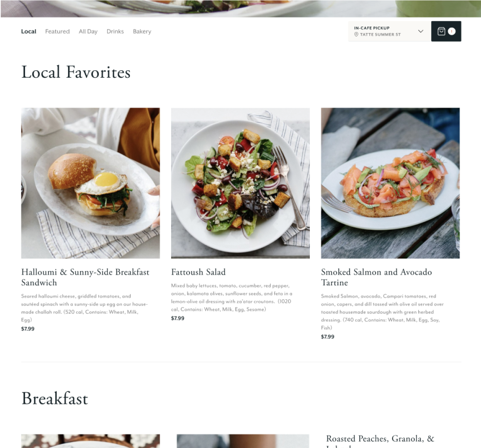The image size is (481, 448).
Task: Click the cart item count badge
Action: [x=452, y=31]
